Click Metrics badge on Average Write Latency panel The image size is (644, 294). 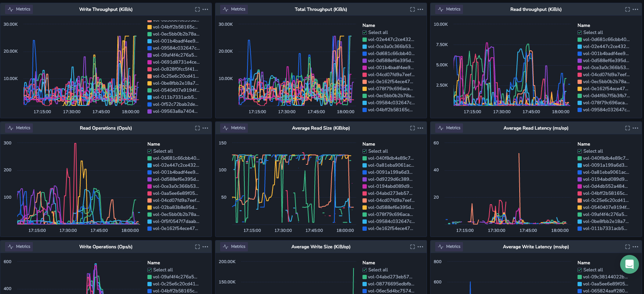[x=449, y=247]
